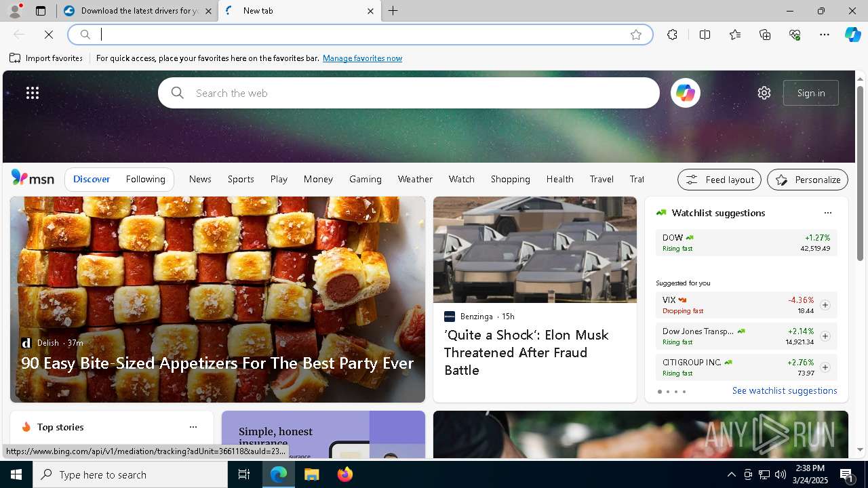Open Copilot button beside web search
Image resolution: width=868 pixels, height=488 pixels.
pos(686,93)
